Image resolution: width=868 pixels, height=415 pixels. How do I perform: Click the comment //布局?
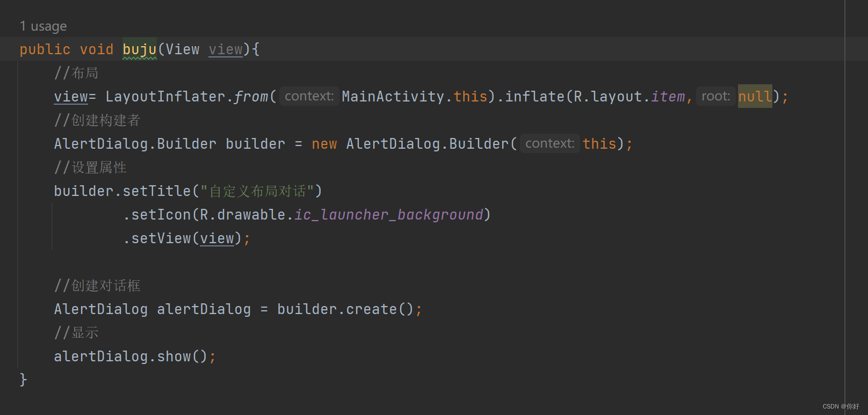(x=76, y=73)
